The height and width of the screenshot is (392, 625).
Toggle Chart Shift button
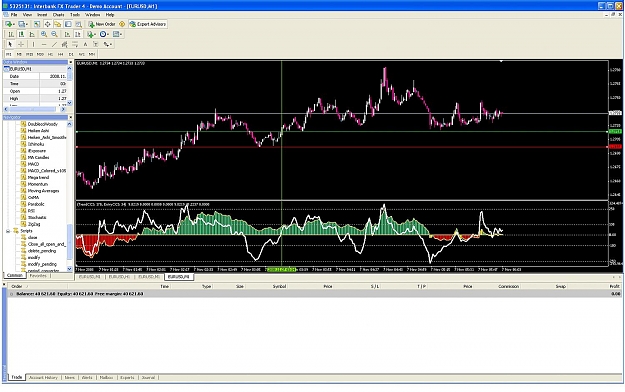pyautogui.click(x=78, y=34)
